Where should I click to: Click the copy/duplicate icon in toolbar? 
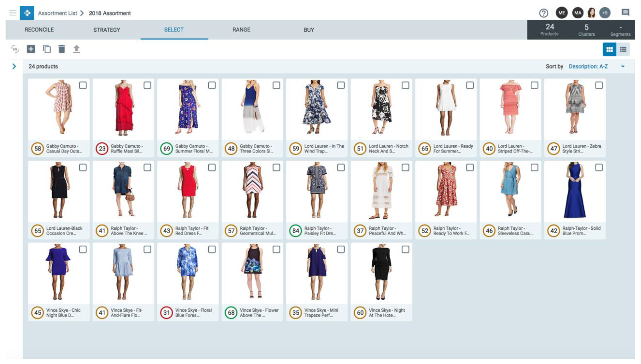[47, 49]
